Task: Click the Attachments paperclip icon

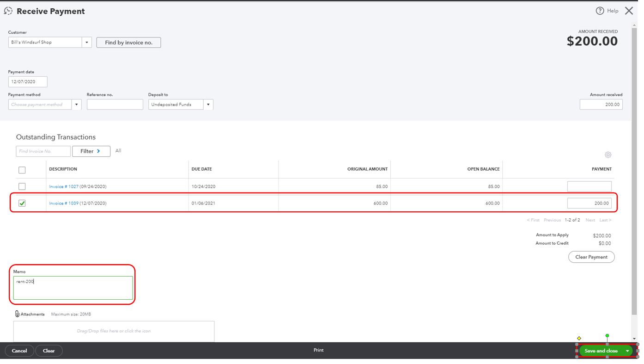Action: pyautogui.click(x=17, y=314)
